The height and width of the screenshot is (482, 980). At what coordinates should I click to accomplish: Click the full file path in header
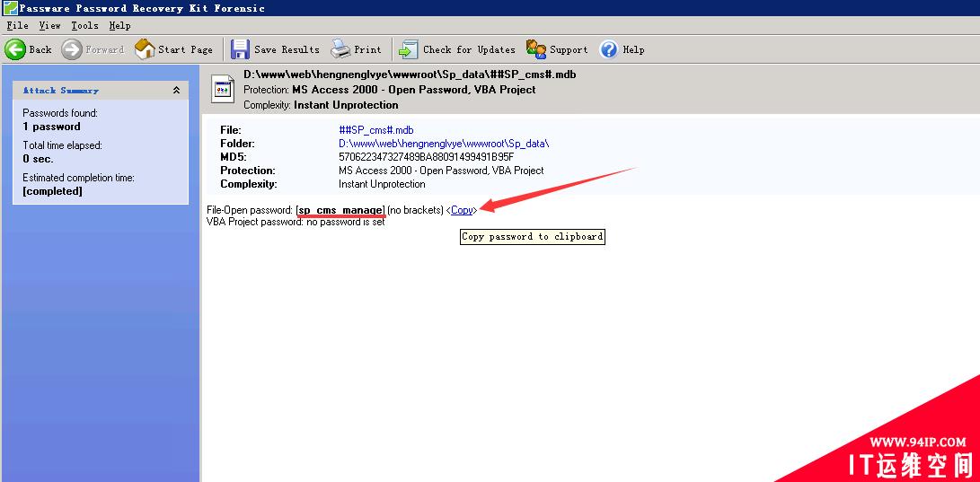click(410, 74)
